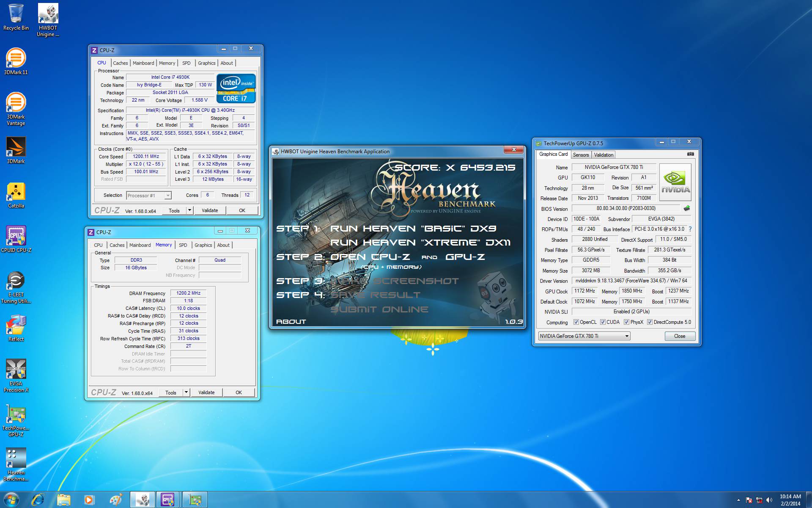Open the TechPowerUp GPU-Z desktop shortcut
Viewport: 812px width, 508px height.
(16, 420)
